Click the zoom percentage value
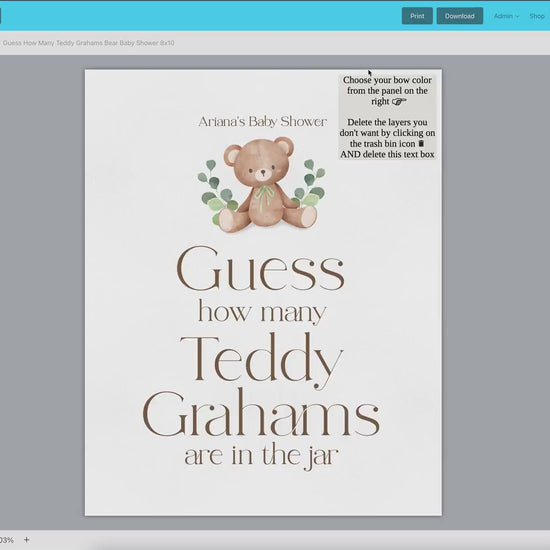This screenshot has height=550, width=550. (7, 539)
